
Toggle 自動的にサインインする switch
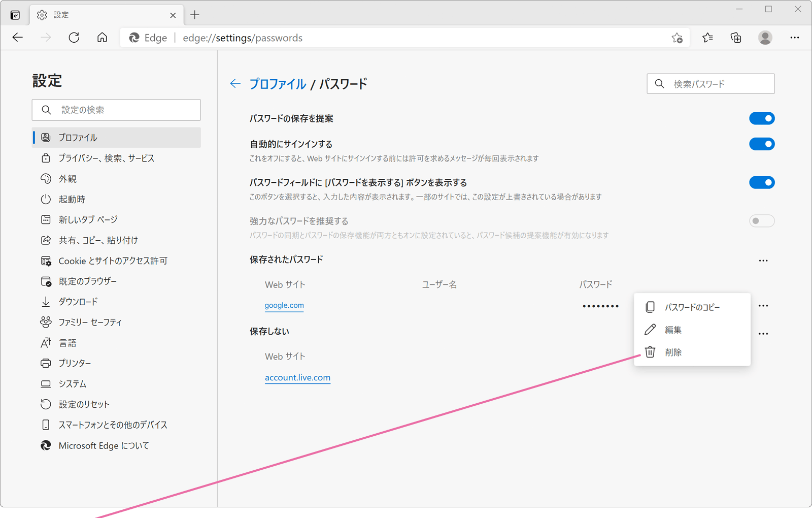coord(762,144)
